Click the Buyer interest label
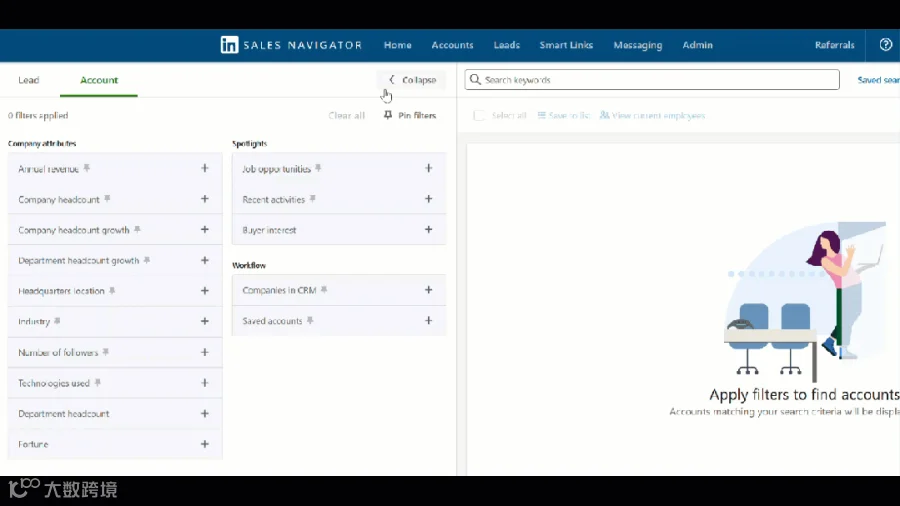Image resolution: width=900 pixels, height=506 pixels. point(269,230)
